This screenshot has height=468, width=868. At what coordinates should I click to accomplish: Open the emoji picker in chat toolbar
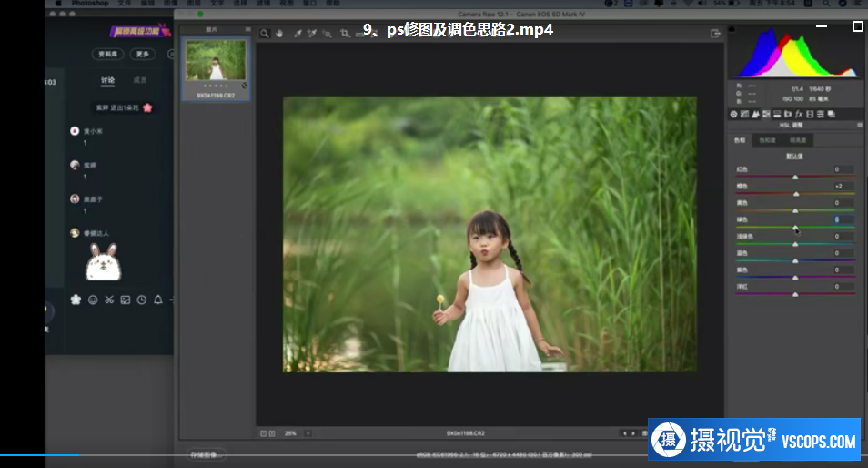93,300
